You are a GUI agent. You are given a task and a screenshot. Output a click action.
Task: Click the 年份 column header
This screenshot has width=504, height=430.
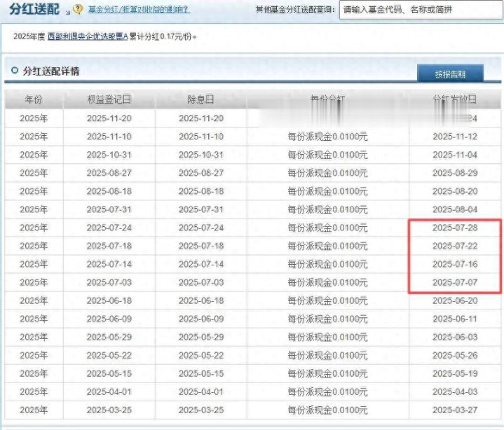coord(34,99)
